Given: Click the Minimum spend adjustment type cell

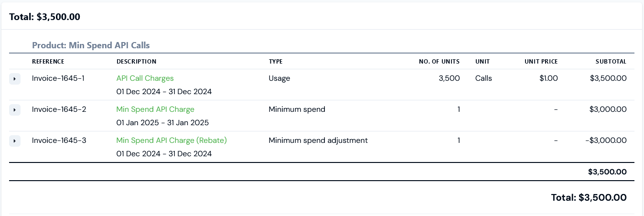Looking at the screenshot, I should (318, 140).
